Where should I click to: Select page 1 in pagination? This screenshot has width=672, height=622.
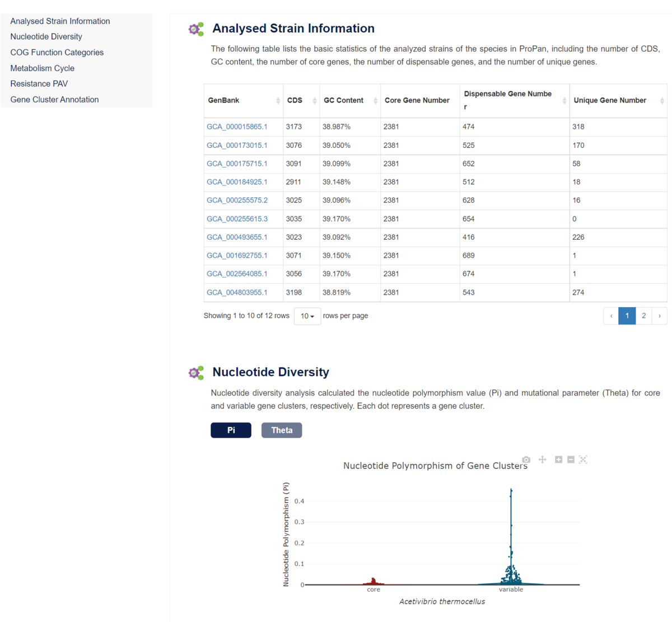coord(627,316)
